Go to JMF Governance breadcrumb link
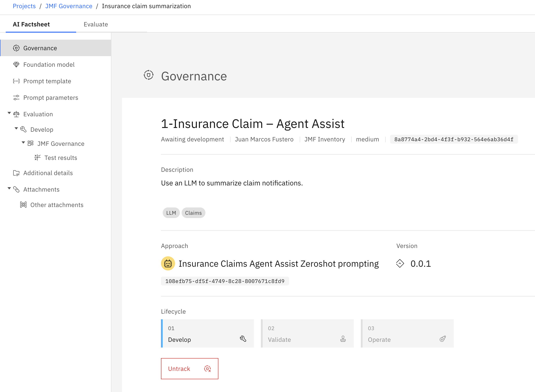 coord(69,6)
